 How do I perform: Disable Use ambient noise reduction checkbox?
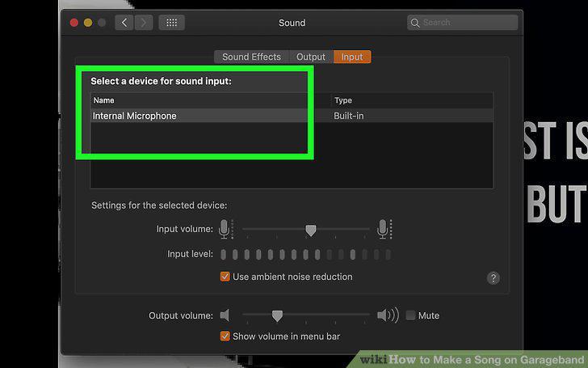(225, 277)
